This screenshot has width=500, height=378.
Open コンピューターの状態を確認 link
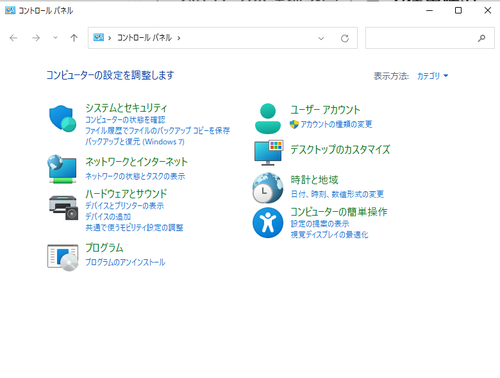125,120
